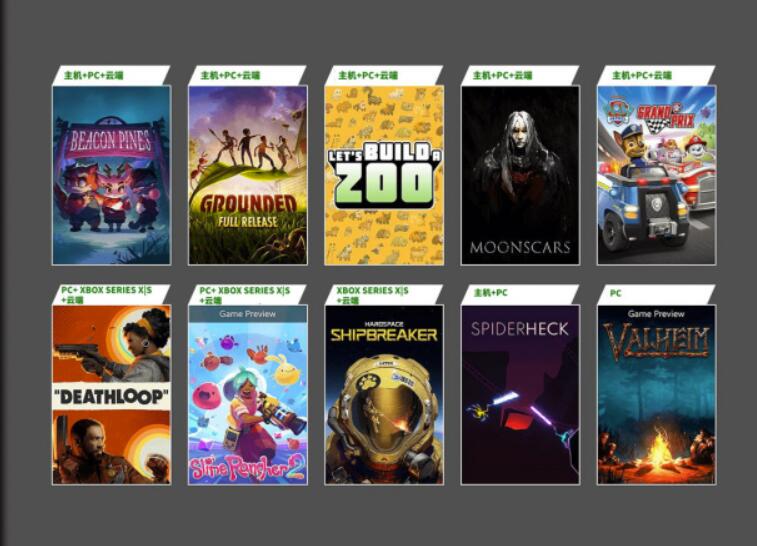Viewport: 757px width, 546px height.
Task: Select the Grounded Full Release cover
Action: 248,175
